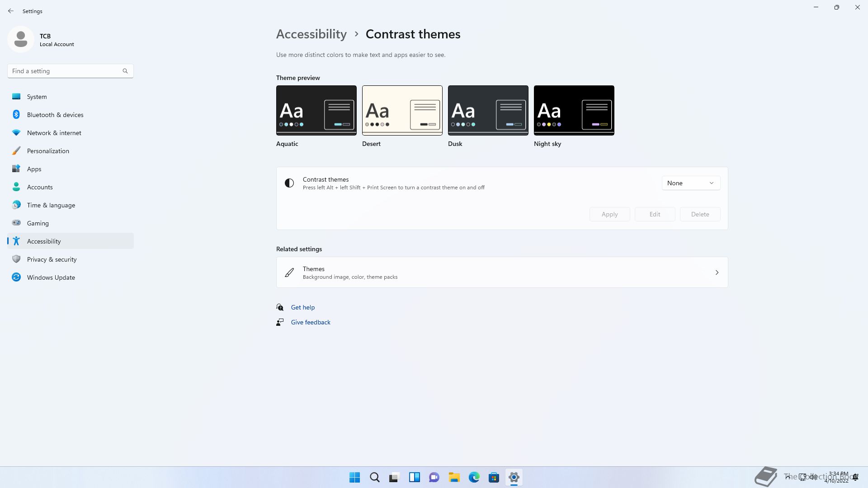The image size is (868, 488).
Task: Select Time & language in the sidebar
Action: click(x=51, y=205)
